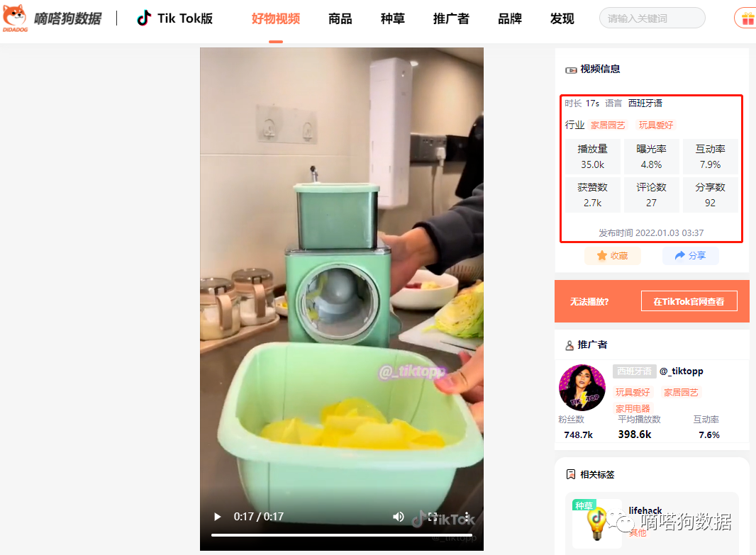Switch to the 商品 tab
The width and height of the screenshot is (756, 555).
(x=340, y=19)
